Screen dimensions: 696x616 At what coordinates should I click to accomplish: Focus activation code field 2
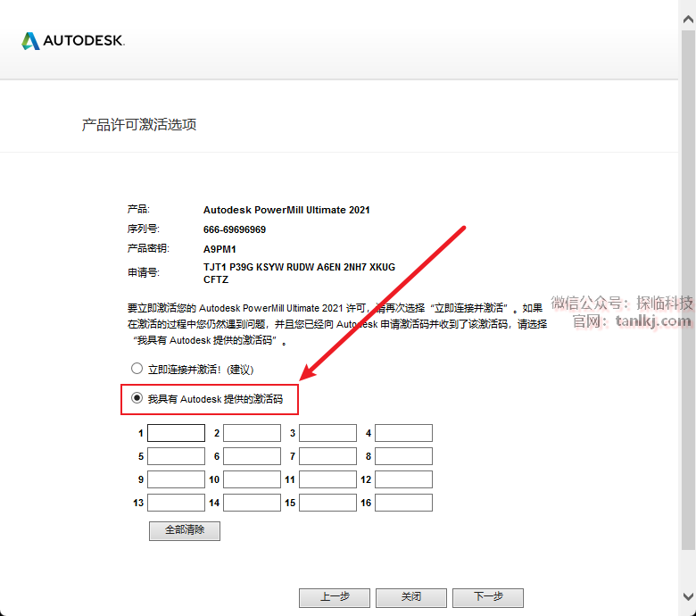pyautogui.click(x=253, y=433)
